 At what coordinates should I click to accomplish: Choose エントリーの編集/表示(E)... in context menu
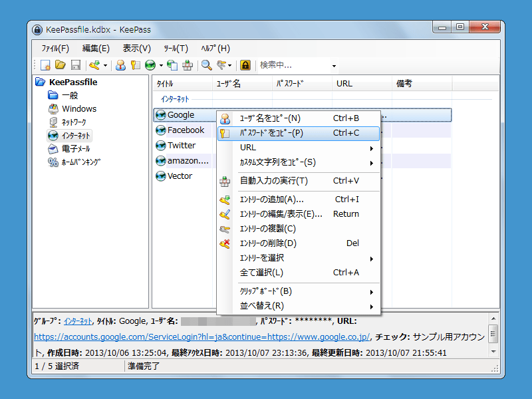(x=298, y=214)
